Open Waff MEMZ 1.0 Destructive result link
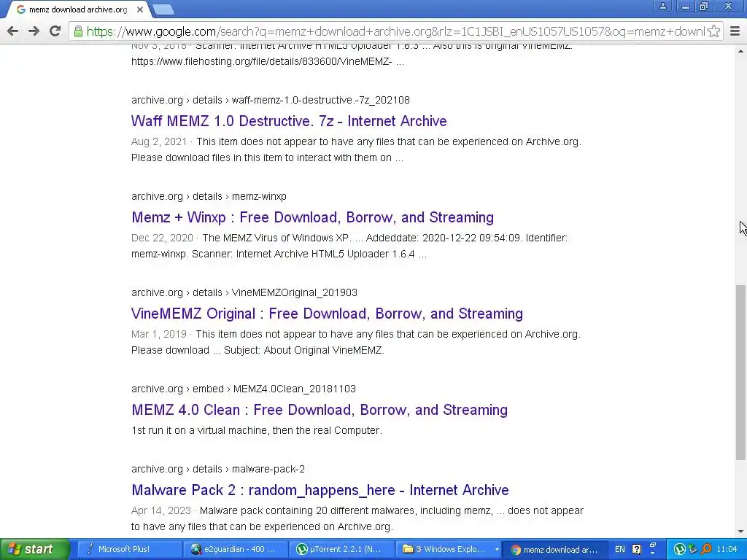 pos(289,121)
